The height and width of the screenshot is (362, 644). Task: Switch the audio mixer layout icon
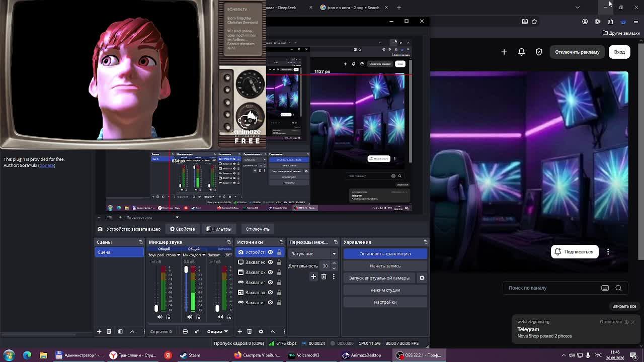[185, 331]
